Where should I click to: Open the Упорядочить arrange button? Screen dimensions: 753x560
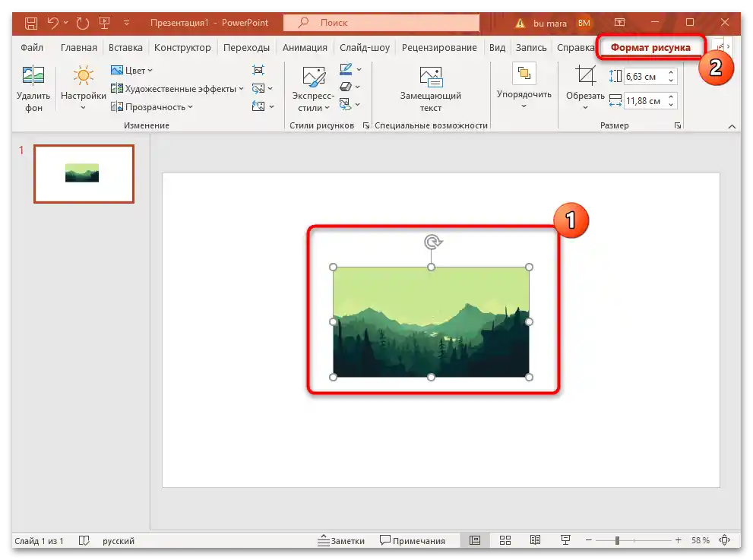coord(524,84)
